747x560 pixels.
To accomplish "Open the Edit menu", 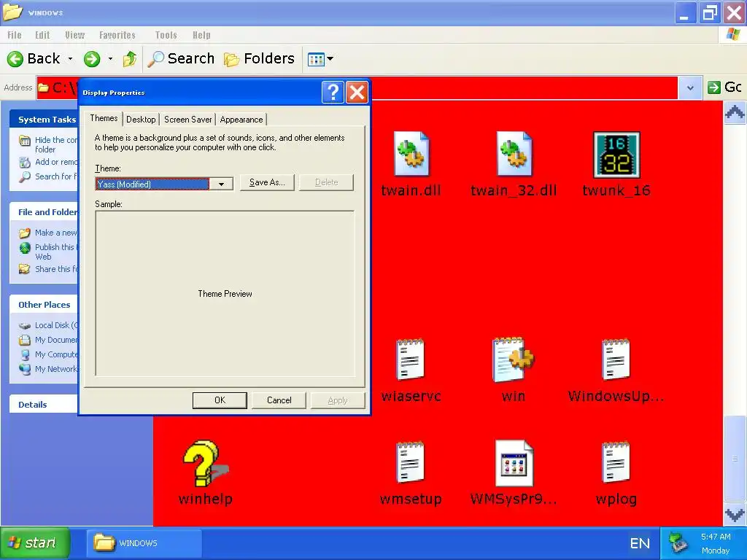I will click(x=42, y=35).
